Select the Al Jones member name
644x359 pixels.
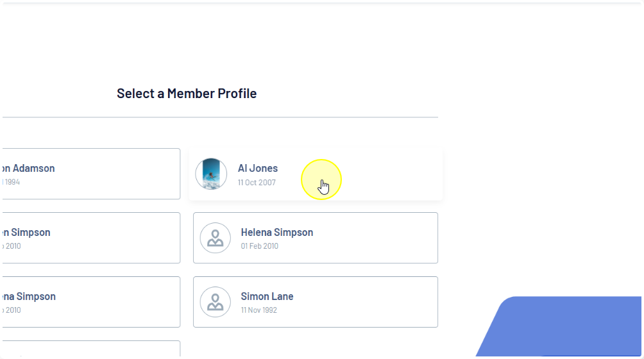pos(257,168)
